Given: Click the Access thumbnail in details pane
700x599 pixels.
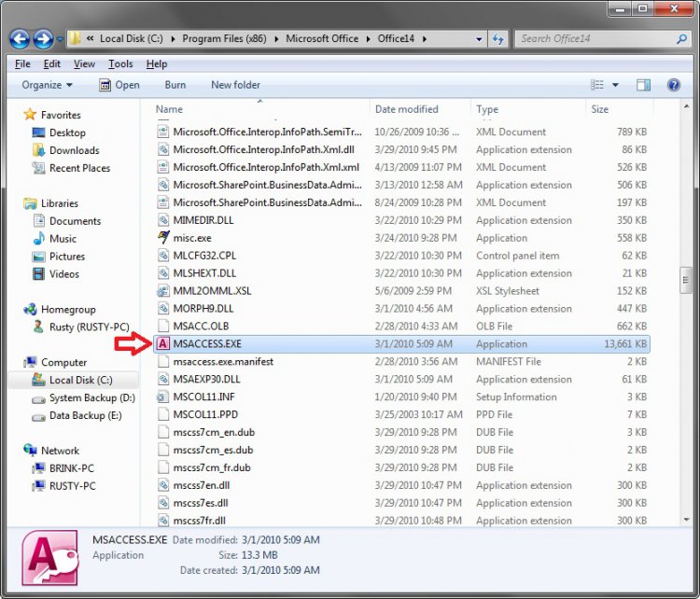Looking at the screenshot, I should 50,558.
